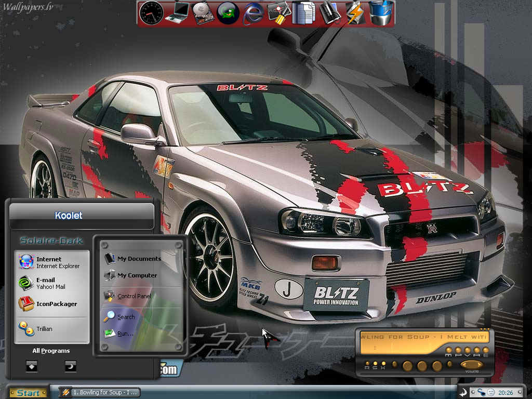The height and width of the screenshot is (399, 532).
Task: Select the Bowling for Soup taskbar button
Action: [x=100, y=393]
